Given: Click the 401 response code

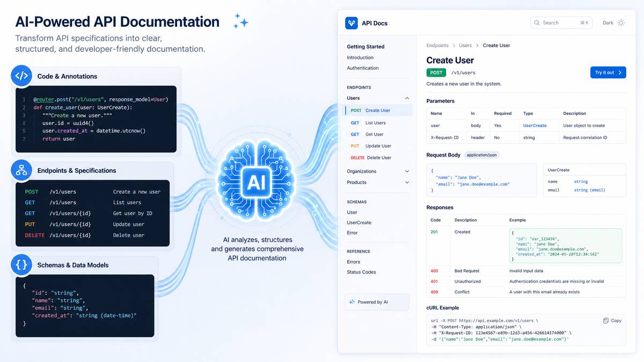Looking at the screenshot, I should click(x=434, y=282).
